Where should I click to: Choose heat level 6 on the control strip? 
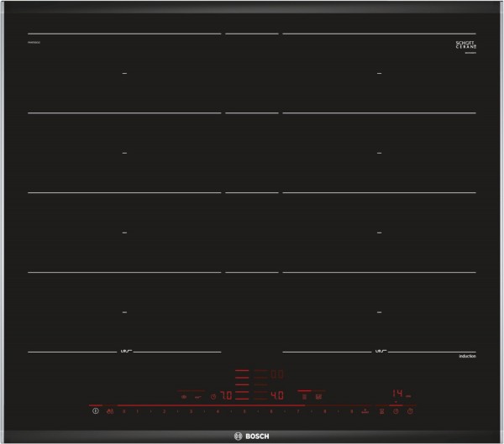point(271,411)
